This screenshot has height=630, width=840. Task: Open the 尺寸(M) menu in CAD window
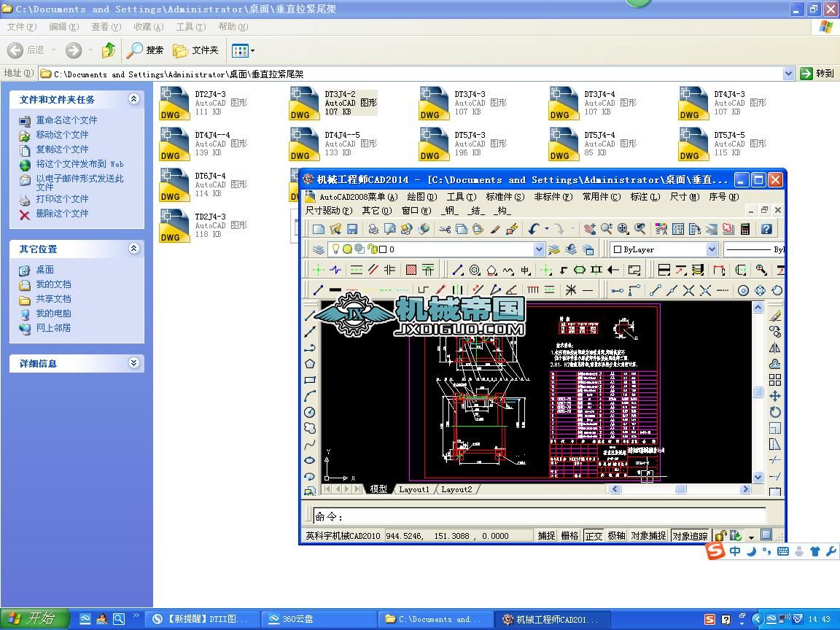pyautogui.click(x=685, y=197)
